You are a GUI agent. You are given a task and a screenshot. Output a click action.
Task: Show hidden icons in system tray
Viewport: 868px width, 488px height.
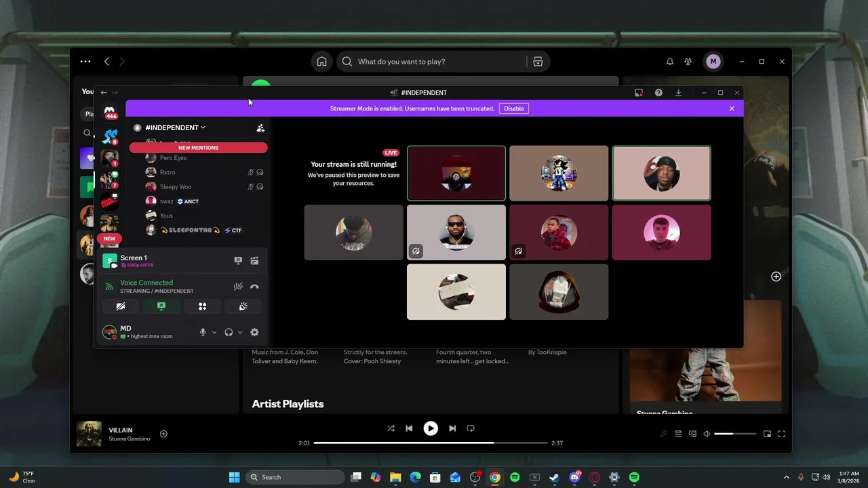[787, 477]
